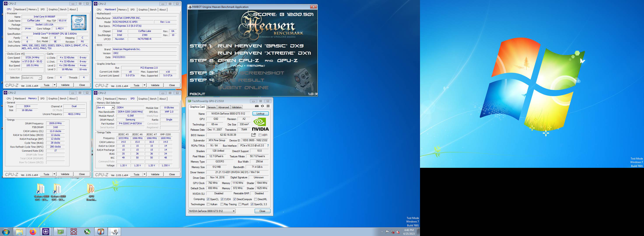Click the GPU-Z graphics card taskbar icon
The width and height of the screenshot is (644, 236).
[60, 232]
